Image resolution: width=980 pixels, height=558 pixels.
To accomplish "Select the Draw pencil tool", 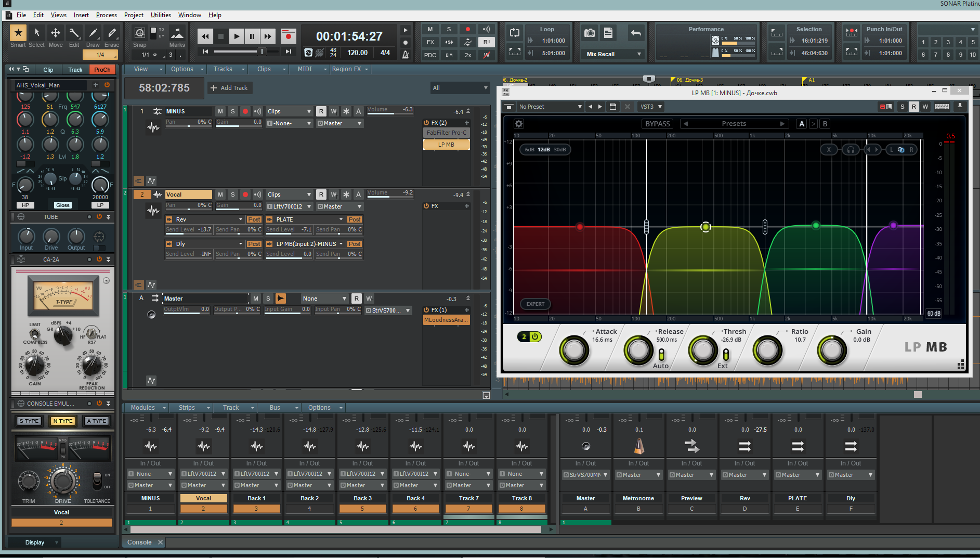I will click(x=93, y=33).
